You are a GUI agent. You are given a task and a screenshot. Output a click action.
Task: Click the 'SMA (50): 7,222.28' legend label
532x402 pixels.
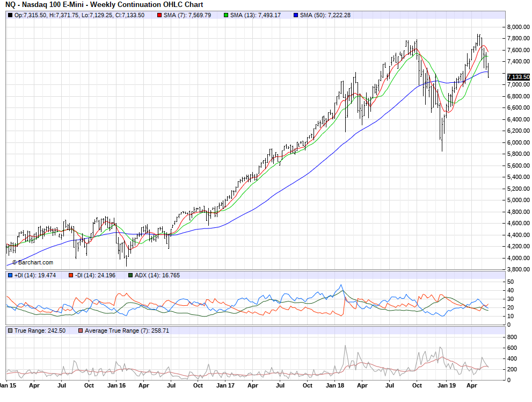325,15
